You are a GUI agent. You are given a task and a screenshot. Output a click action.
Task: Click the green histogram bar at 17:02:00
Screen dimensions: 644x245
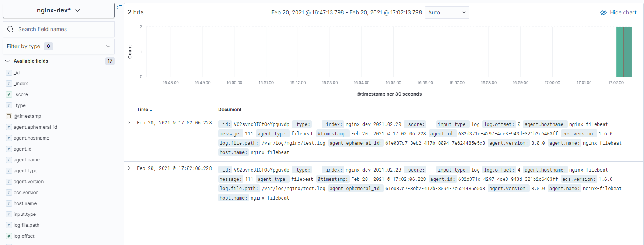624,52
